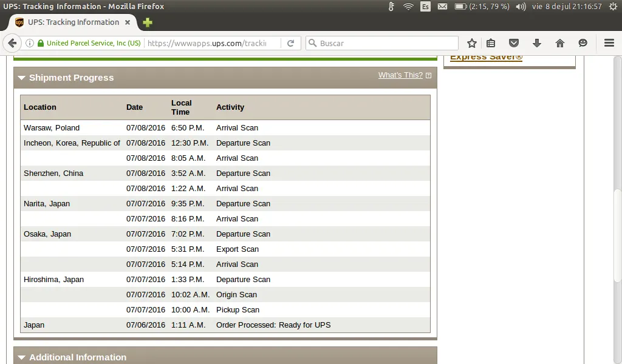The height and width of the screenshot is (364, 622).
Task: Select the Hiroshima, Japan location cell
Action: pos(53,280)
